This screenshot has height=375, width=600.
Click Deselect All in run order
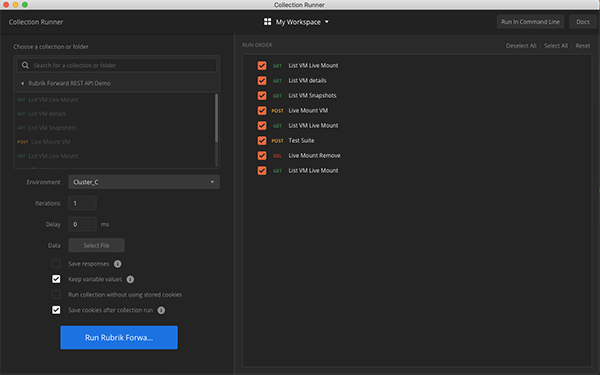click(x=521, y=46)
